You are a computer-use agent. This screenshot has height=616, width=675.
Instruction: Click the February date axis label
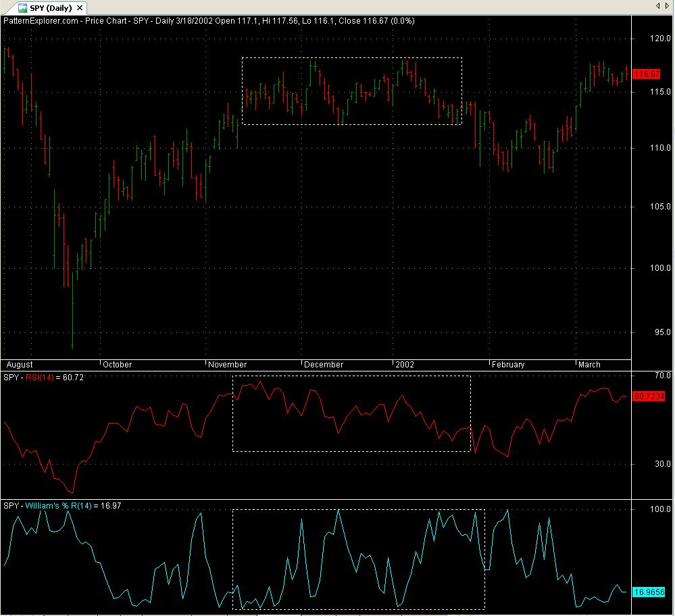508,365
